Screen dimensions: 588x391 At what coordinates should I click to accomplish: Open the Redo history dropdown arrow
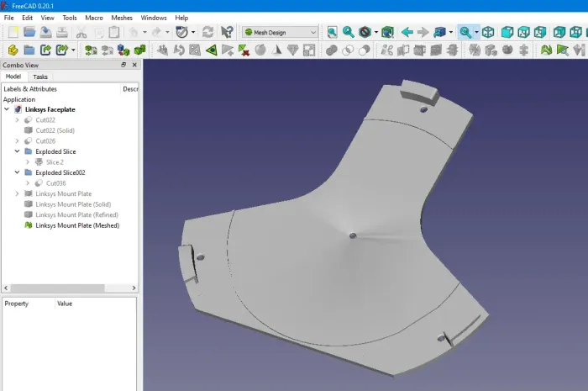(167, 32)
